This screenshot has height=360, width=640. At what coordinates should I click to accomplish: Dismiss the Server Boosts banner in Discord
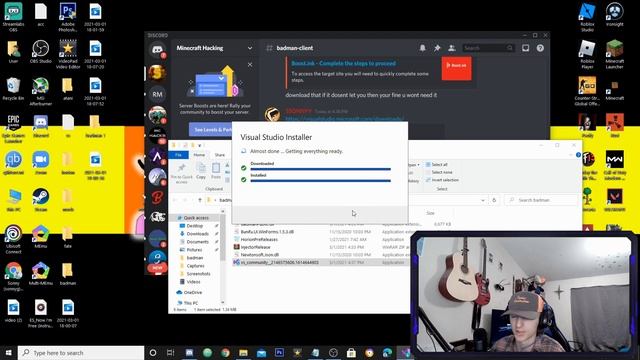pyautogui.click(x=250, y=64)
